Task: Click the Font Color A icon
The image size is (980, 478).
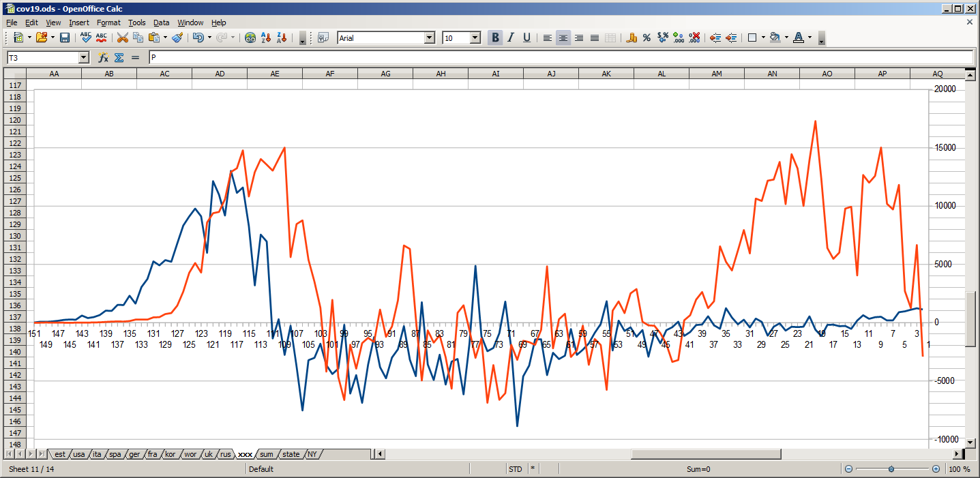Action: coord(798,38)
